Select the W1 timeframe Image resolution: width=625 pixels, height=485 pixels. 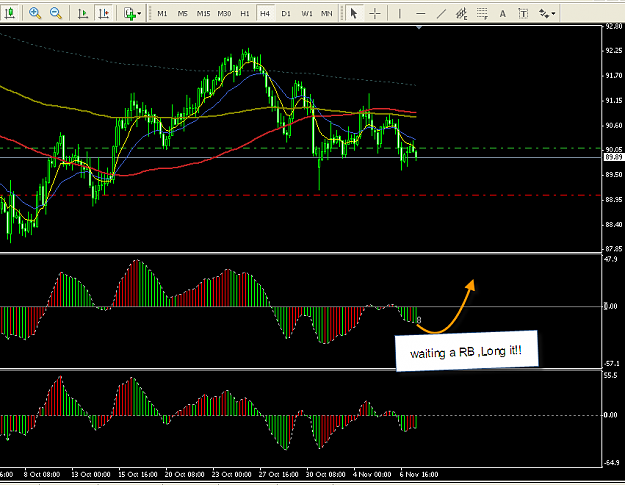pos(307,14)
